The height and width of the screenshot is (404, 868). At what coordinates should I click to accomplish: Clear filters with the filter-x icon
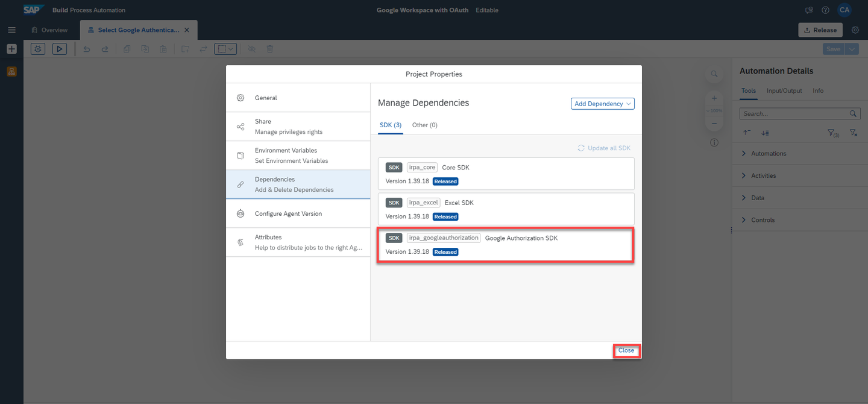pyautogui.click(x=854, y=133)
